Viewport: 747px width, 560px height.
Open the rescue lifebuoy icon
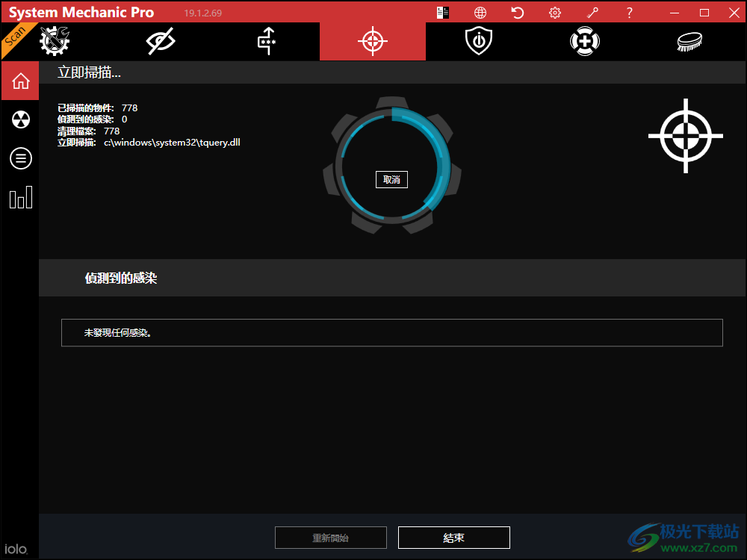click(x=585, y=41)
